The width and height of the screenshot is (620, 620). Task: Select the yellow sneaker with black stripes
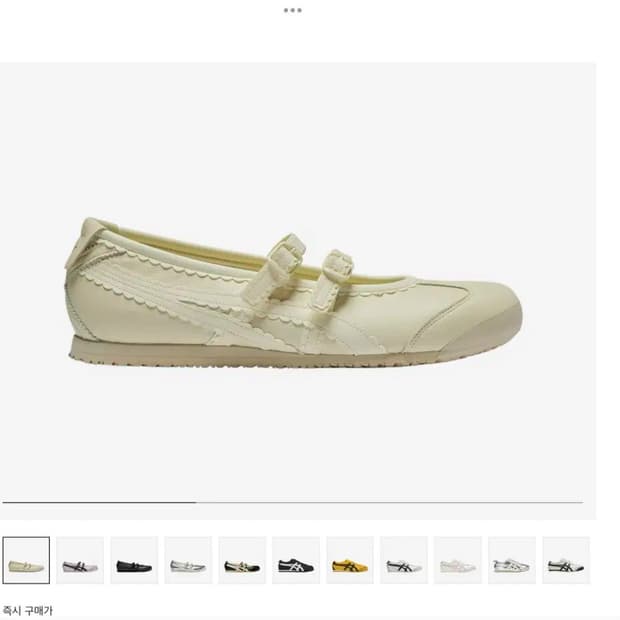350,560
